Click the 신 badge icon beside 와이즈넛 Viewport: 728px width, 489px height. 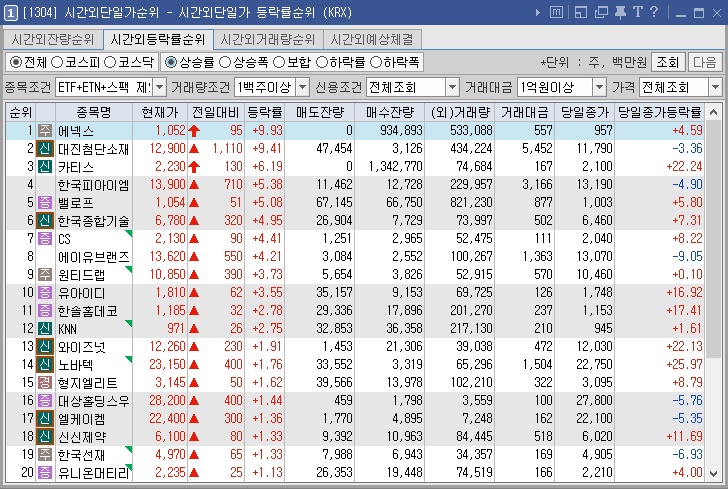(x=45, y=346)
